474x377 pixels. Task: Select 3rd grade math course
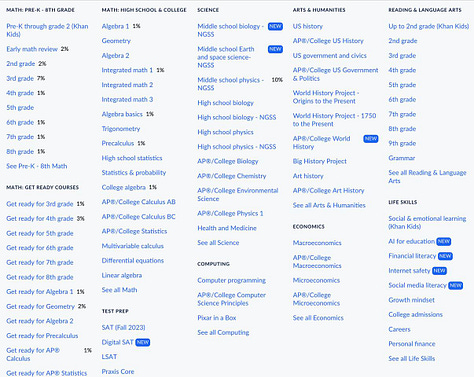pos(20,78)
